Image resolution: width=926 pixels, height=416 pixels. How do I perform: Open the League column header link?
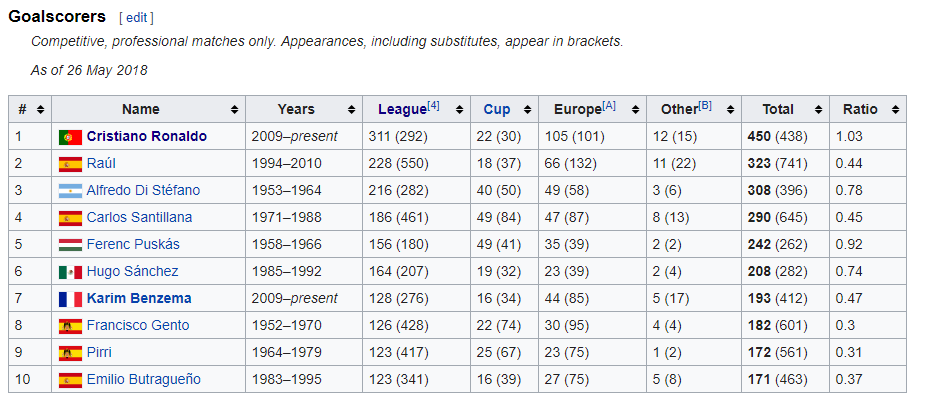pyautogui.click(x=401, y=110)
